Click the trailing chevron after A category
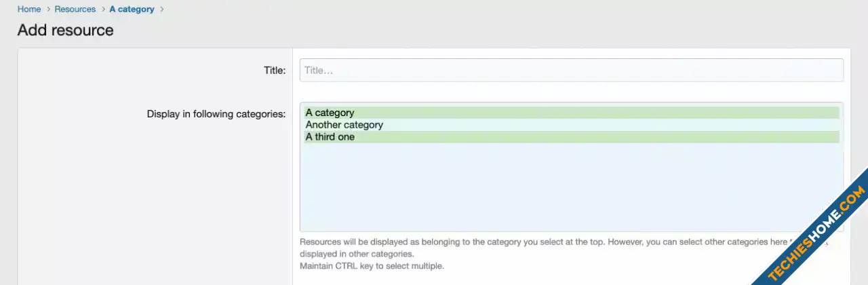The image size is (868, 285). coord(161,9)
